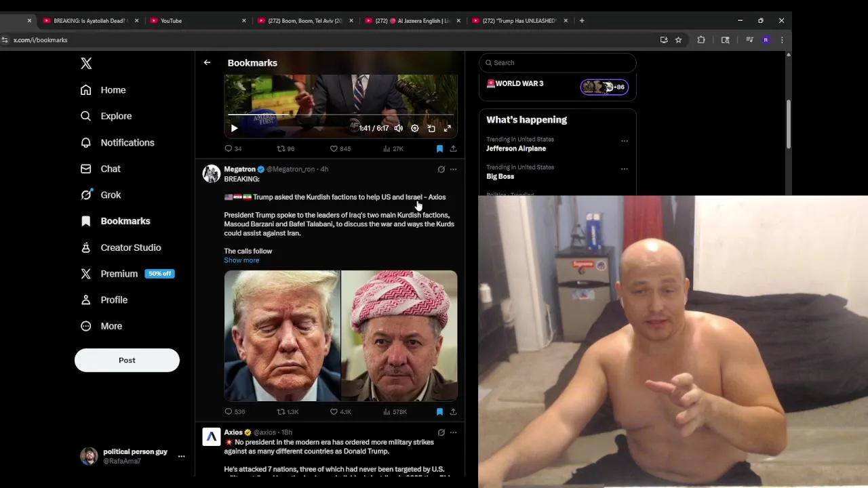
Task: Open video settings gear
Action: tap(415, 128)
